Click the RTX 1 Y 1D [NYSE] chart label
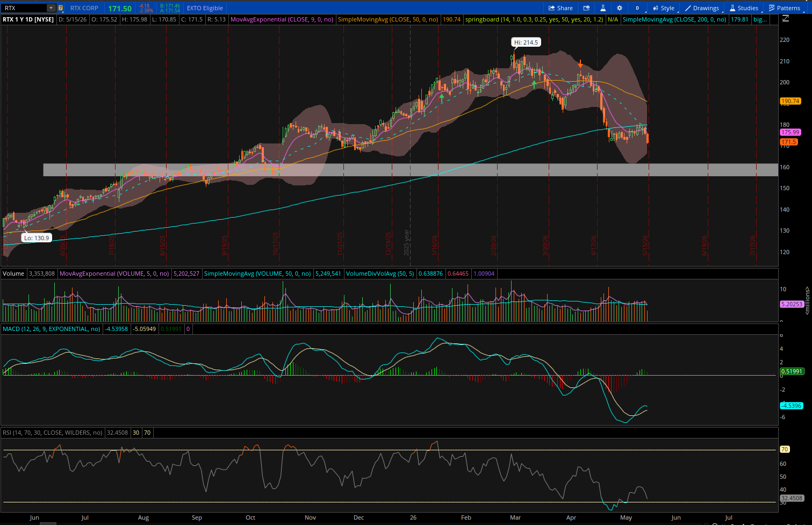 click(x=28, y=19)
